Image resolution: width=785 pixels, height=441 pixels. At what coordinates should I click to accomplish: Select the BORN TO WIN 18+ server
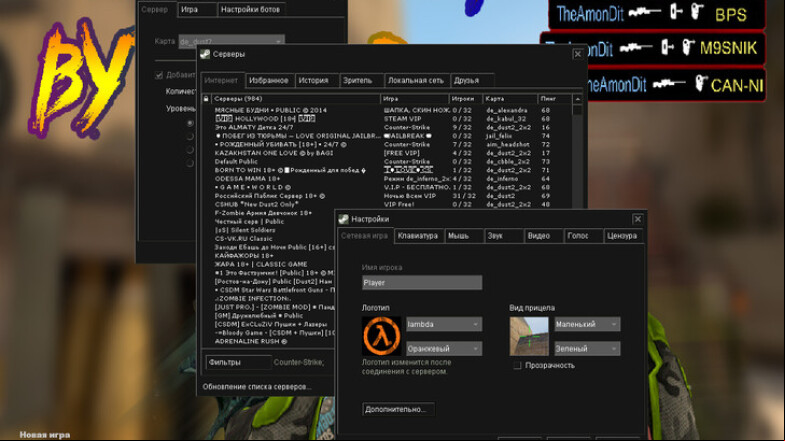click(x=386, y=170)
